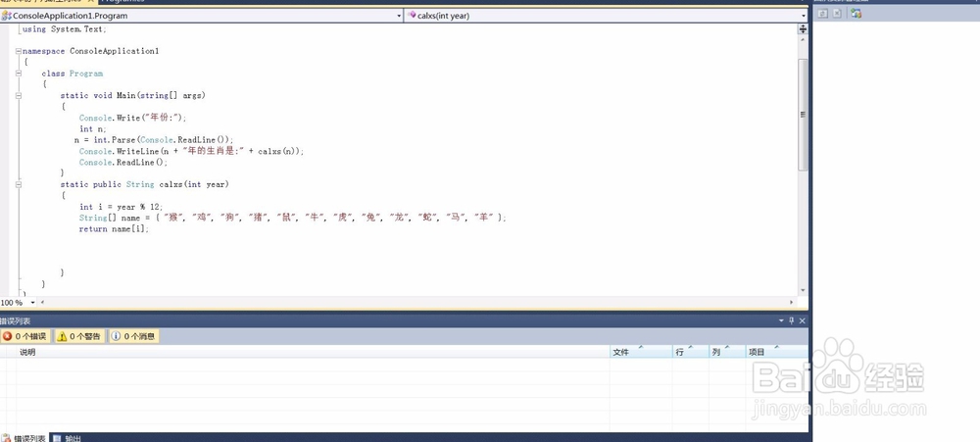Screen dimensions: 980x442
Task: Click the 'static public String calxs(int year)' line
Action: tap(144, 184)
